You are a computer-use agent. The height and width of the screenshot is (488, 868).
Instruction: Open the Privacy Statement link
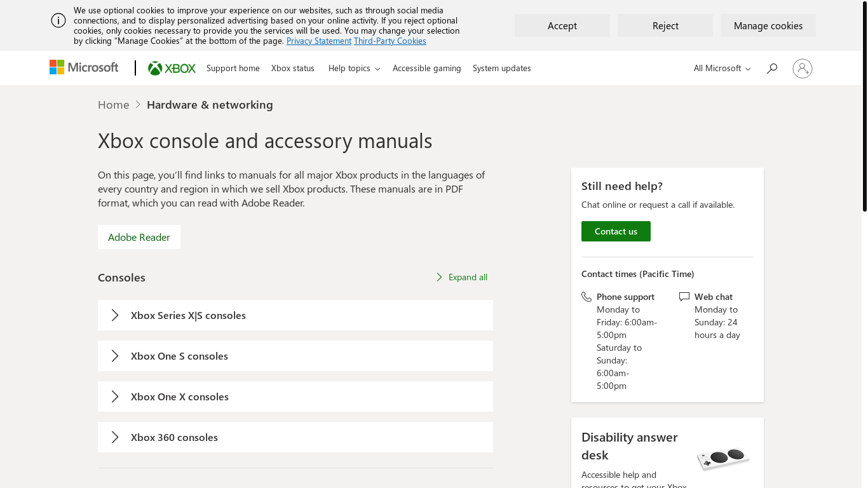coord(318,41)
